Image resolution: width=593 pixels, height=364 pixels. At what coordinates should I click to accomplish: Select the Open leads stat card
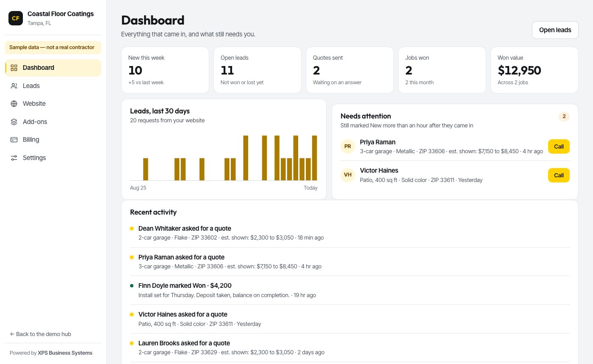258,70
